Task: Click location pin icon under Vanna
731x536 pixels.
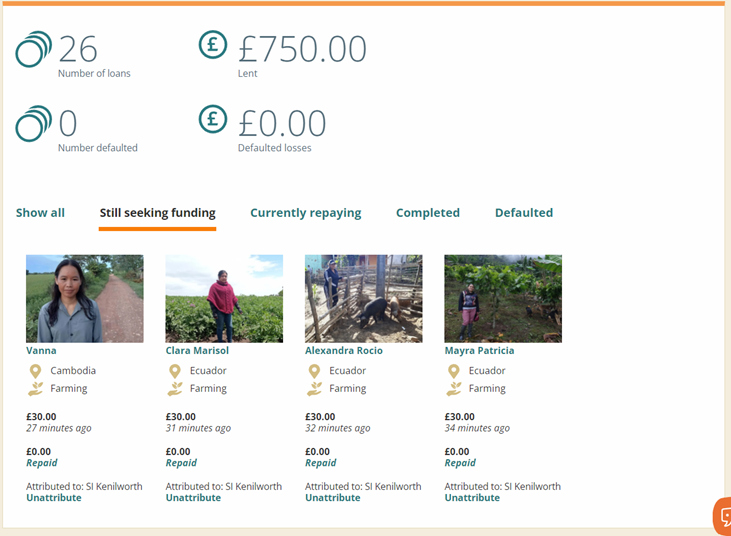Action: point(35,371)
